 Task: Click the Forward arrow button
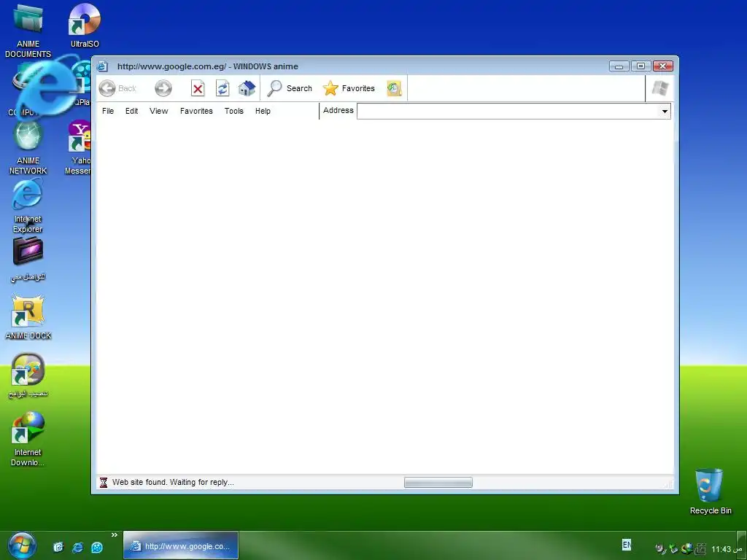[163, 88]
